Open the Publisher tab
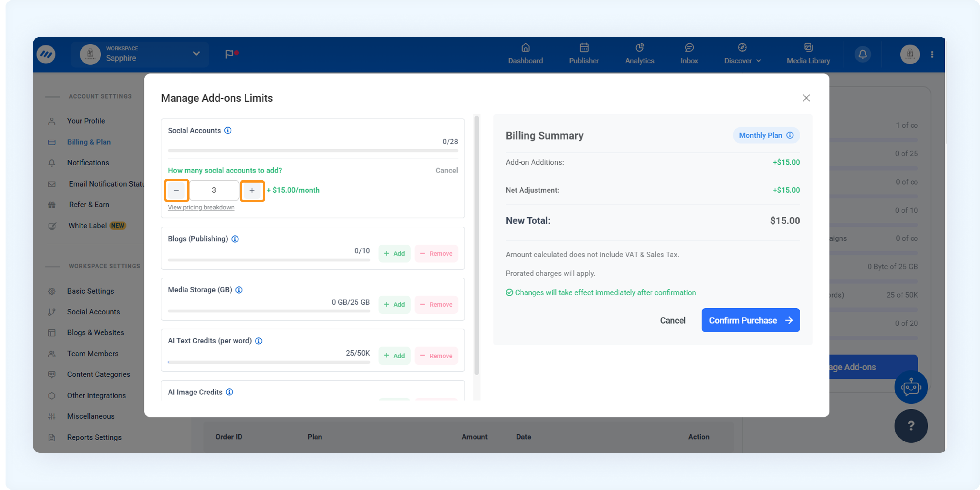 click(x=583, y=54)
